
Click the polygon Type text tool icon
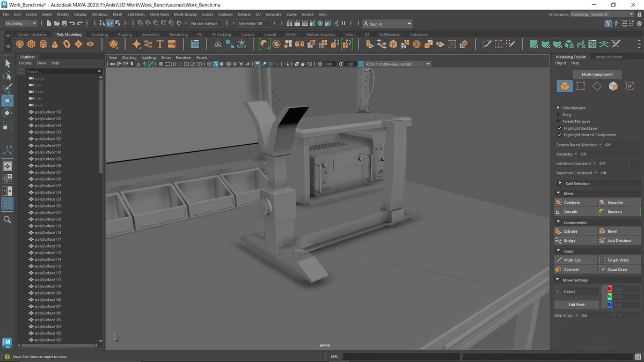tap(159, 44)
